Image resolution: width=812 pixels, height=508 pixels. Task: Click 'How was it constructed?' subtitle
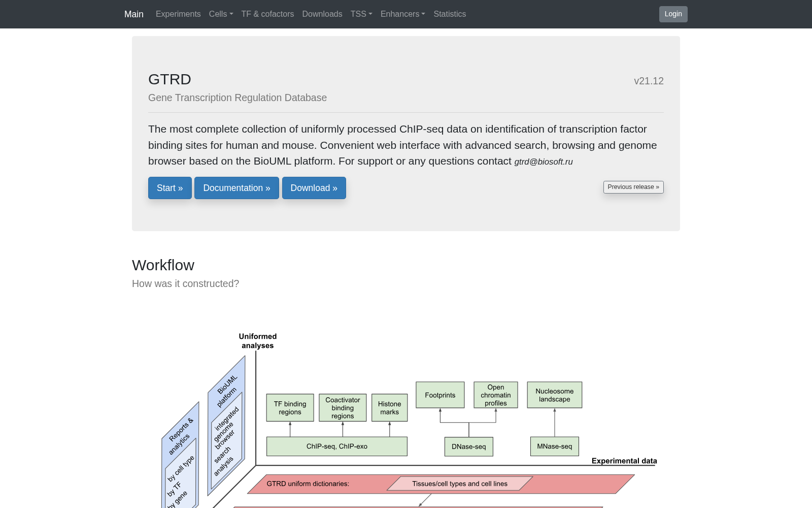[185, 283]
